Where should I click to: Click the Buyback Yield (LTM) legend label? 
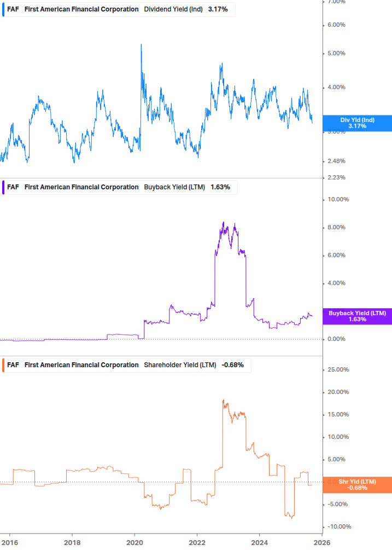tap(174, 187)
